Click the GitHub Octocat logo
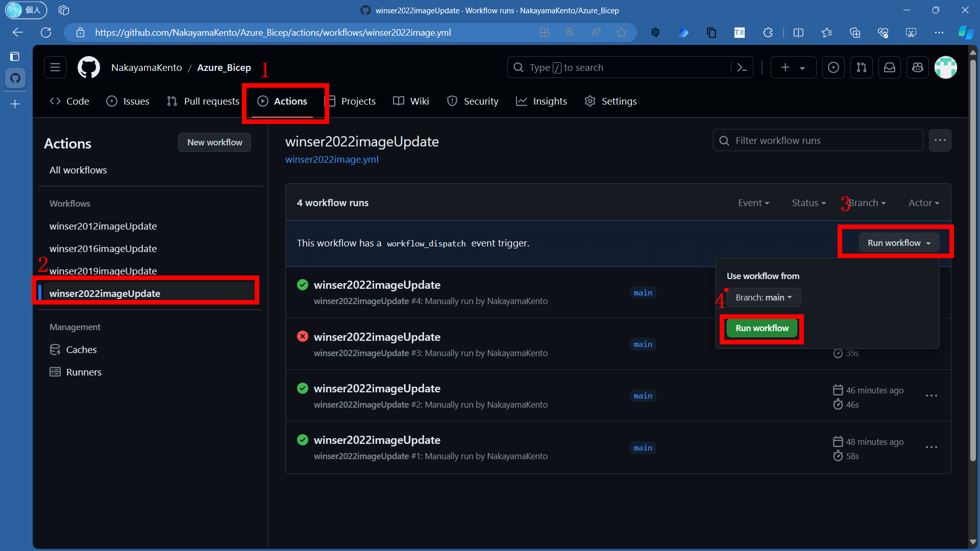 [89, 67]
